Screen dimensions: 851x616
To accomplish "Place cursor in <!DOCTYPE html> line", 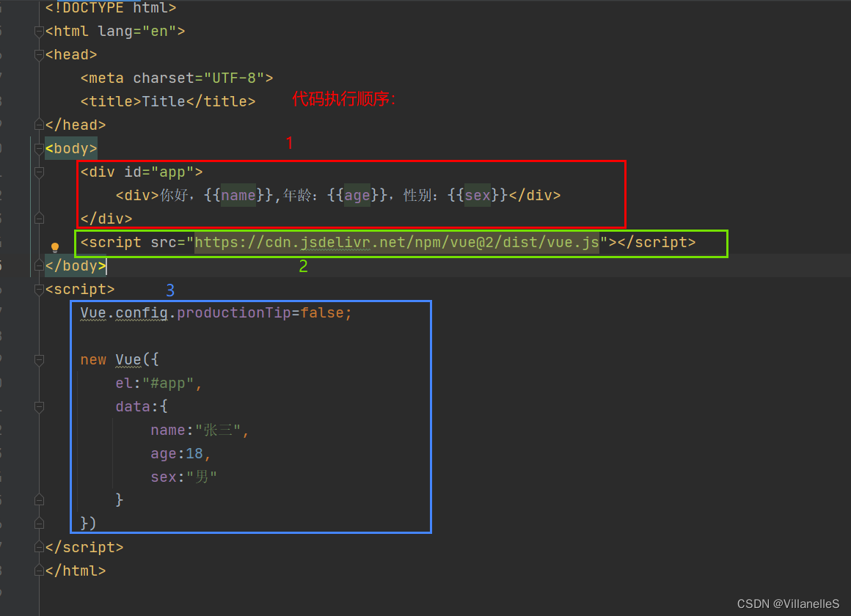I will (x=111, y=7).
